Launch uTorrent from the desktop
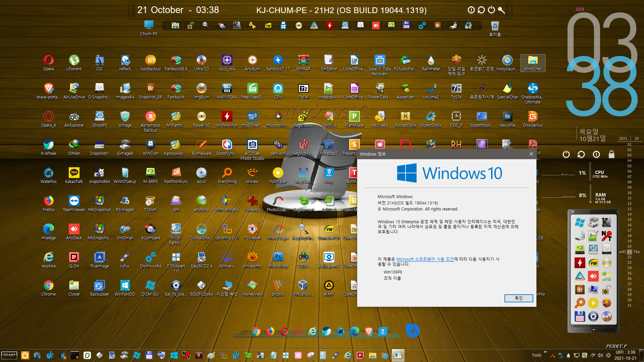 pyautogui.click(x=74, y=63)
